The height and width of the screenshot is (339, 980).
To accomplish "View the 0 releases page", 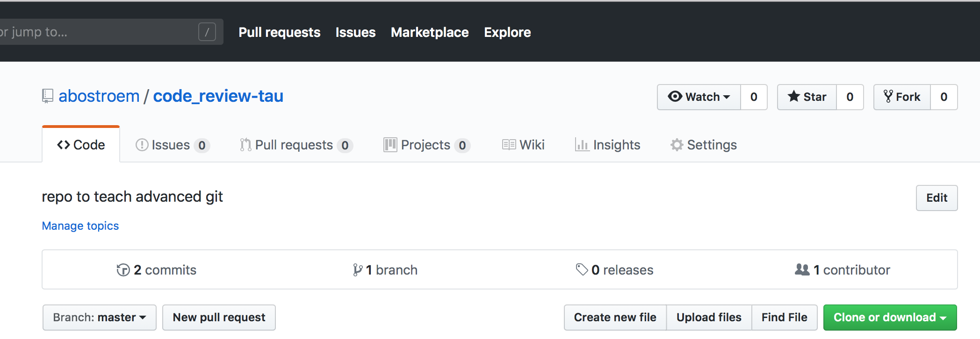I will pyautogui.click(x=614, y=270).
